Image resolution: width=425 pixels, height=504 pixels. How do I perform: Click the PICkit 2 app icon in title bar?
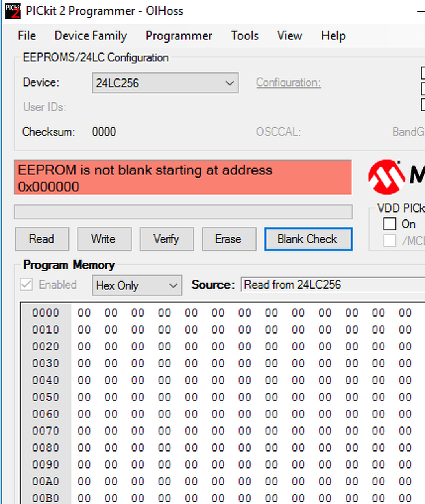[x=13, y=11]
